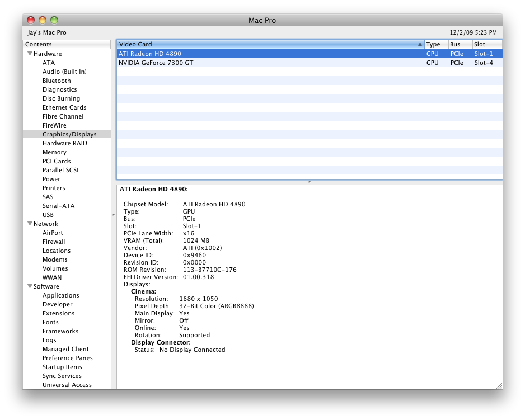525x420 pixels.
Task: Collapse the Hardware section triangle
Action: pyautogui.click(x=30, y=54)
